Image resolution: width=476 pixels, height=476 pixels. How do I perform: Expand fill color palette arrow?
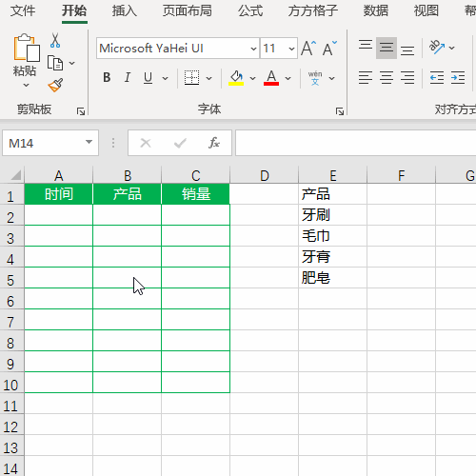click(x=252, y=78)
